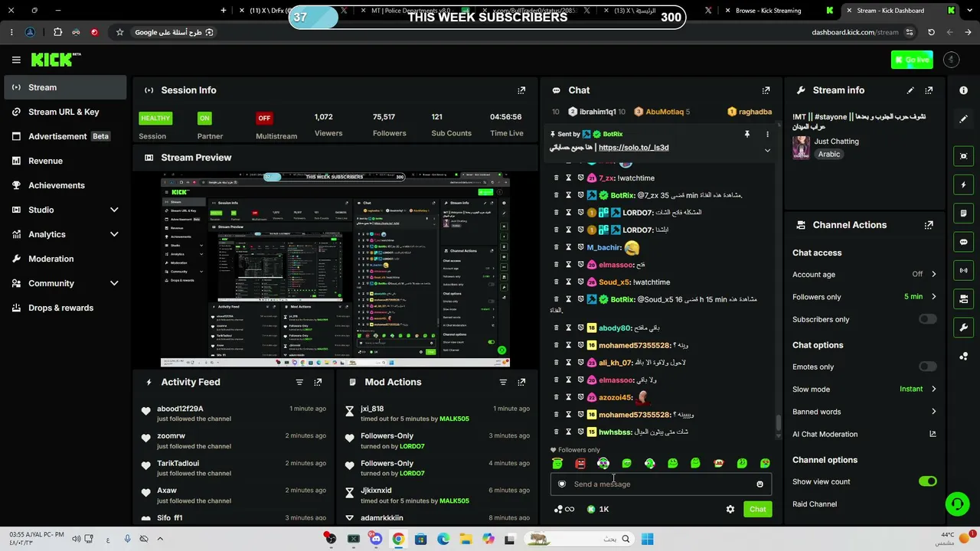980x551 pixels.
Task: Pop out the Session Info panel
Action: [x=521, y=90]
